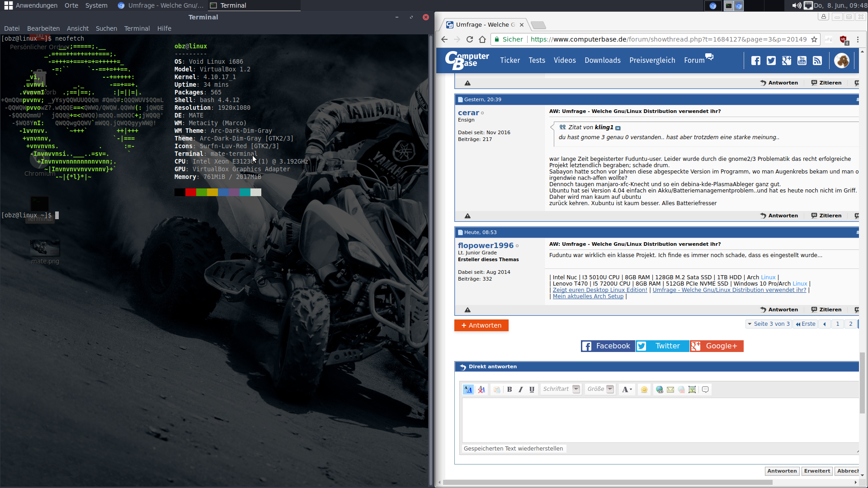Reload the page in Chromium
The image size is (868, 488).
click(470, 39)
